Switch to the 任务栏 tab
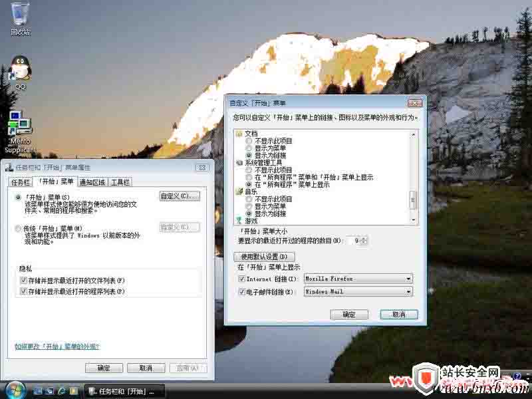 click(x=21, y=182)
